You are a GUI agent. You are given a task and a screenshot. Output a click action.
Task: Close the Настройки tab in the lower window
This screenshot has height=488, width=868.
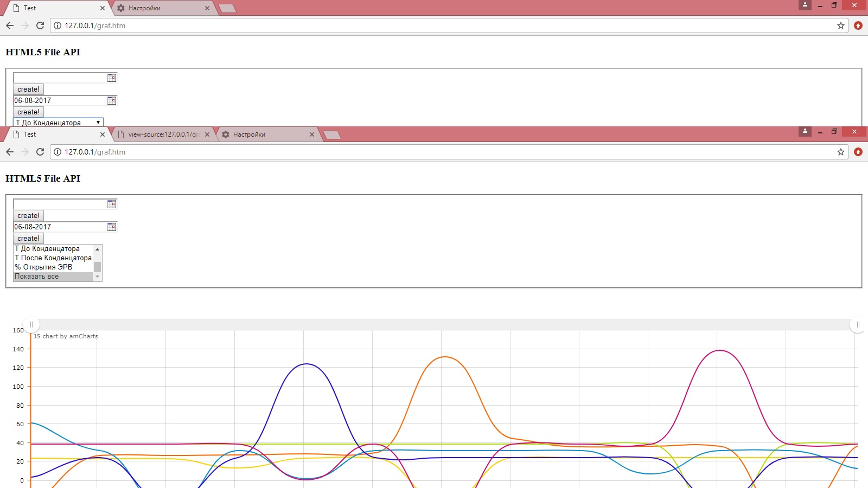pos(312,134)
